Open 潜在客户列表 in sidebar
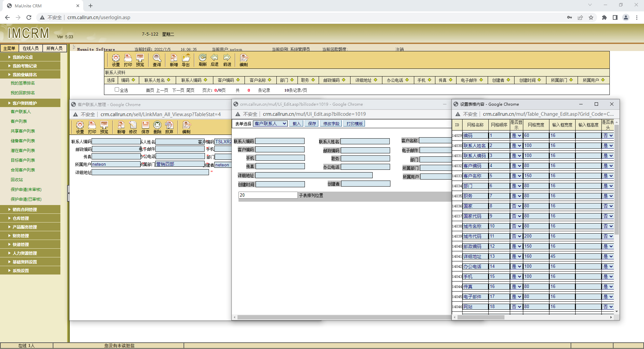Viewport: 644px width, 349px height. (23, 151)
